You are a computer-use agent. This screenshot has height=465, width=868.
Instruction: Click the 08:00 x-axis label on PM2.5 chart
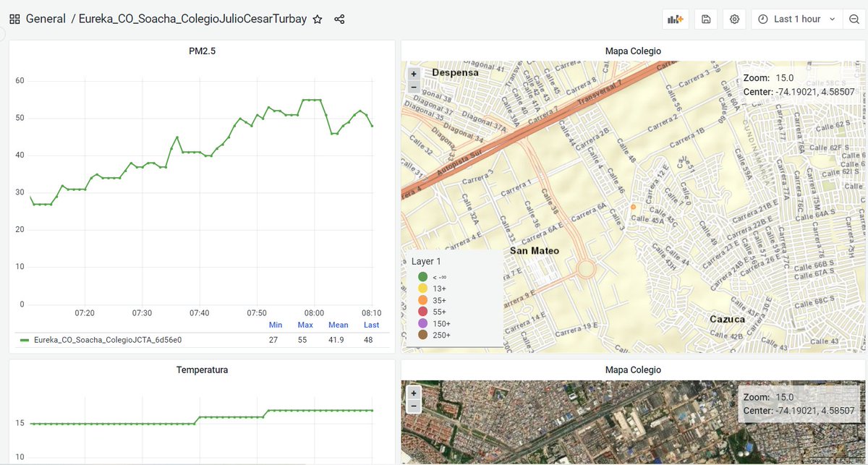click(x=314, y=313)
